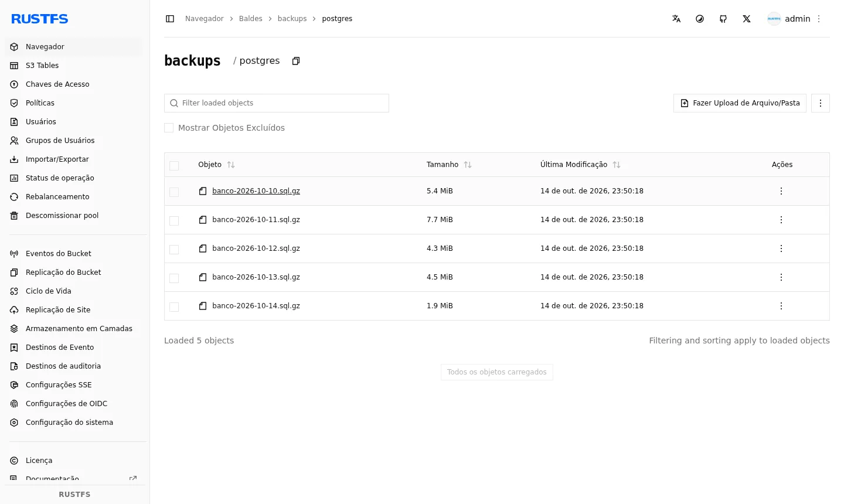
Task: Click Fazer Upload de Arquivo/Pasta button
Action: tap(740, 103)
